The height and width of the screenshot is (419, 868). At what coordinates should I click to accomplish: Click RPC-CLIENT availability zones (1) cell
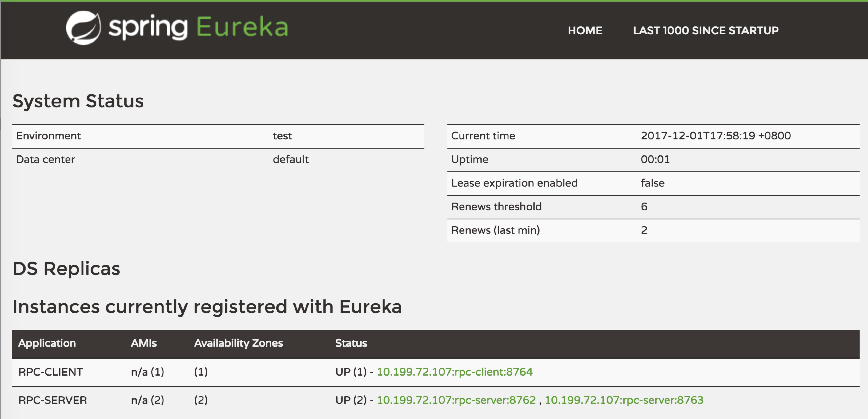(201, 372)
